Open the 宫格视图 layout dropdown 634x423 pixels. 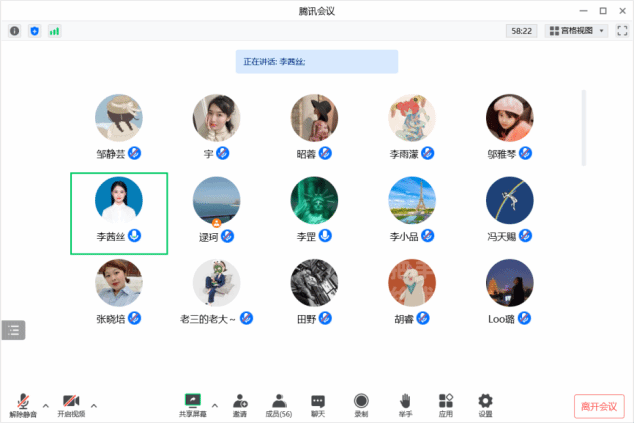pyautogui.click(x=576, y=31)
